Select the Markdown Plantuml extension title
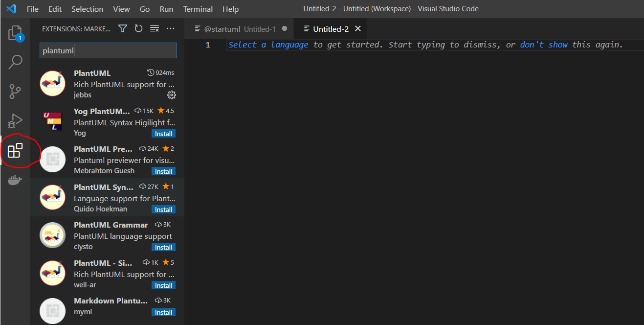This screenshot has width=644, height=325. [x=111, y=301]
